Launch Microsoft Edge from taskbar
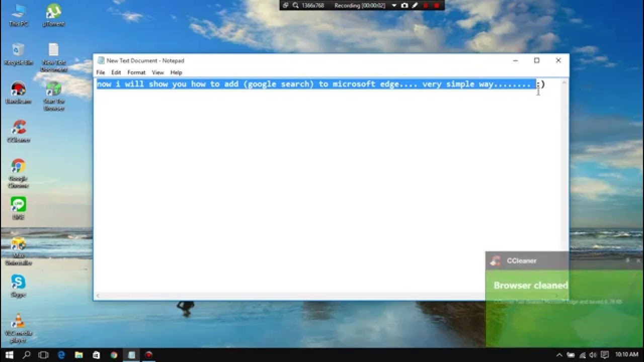 tap(61, 355)
